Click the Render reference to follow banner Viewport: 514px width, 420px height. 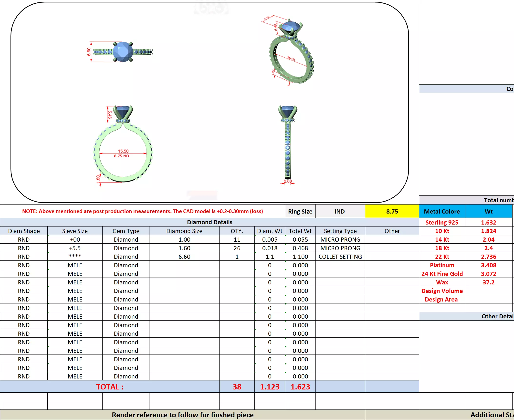pos(182,415)
